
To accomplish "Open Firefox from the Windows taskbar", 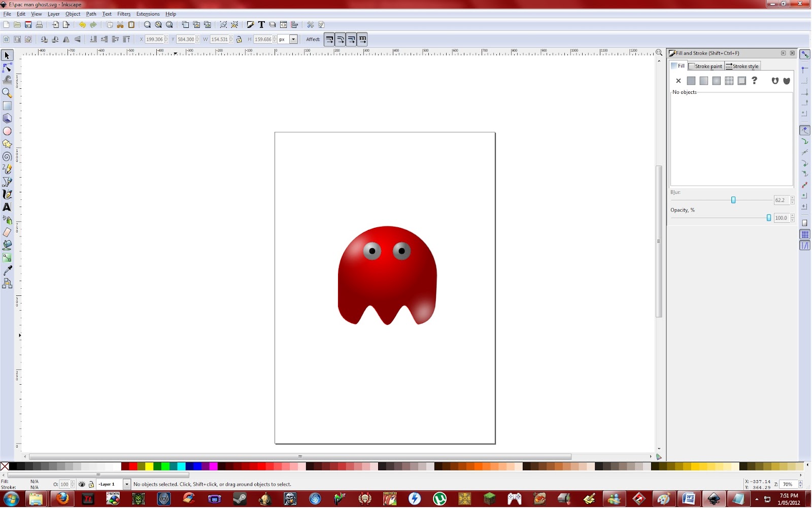I will click(x=62, y=499).
